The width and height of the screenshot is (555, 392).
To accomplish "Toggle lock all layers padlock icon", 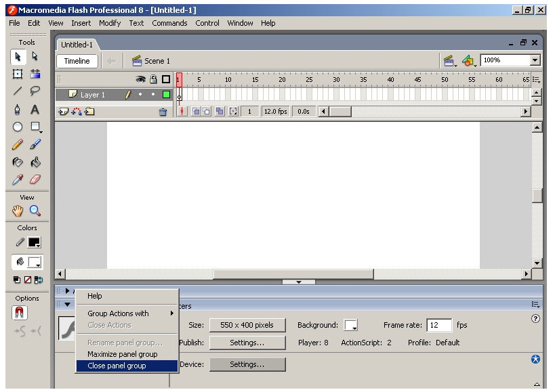I will 153,79.
